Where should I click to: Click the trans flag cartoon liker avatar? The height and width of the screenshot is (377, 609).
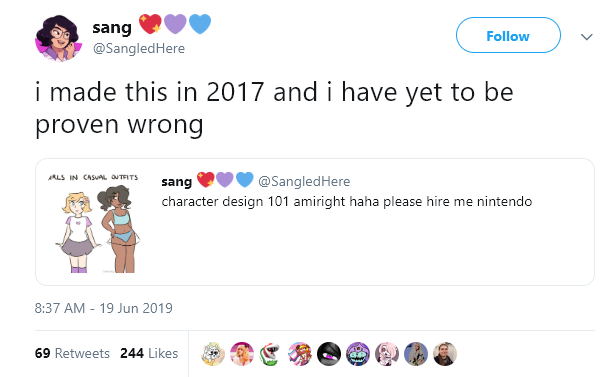coord(300,354)
